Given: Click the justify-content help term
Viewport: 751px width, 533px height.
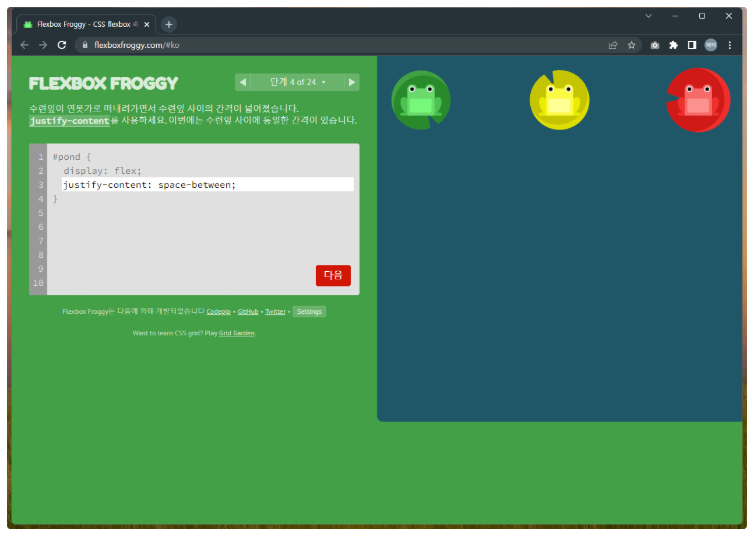Looking at the screenshot, I should click(x=69, y=121).
